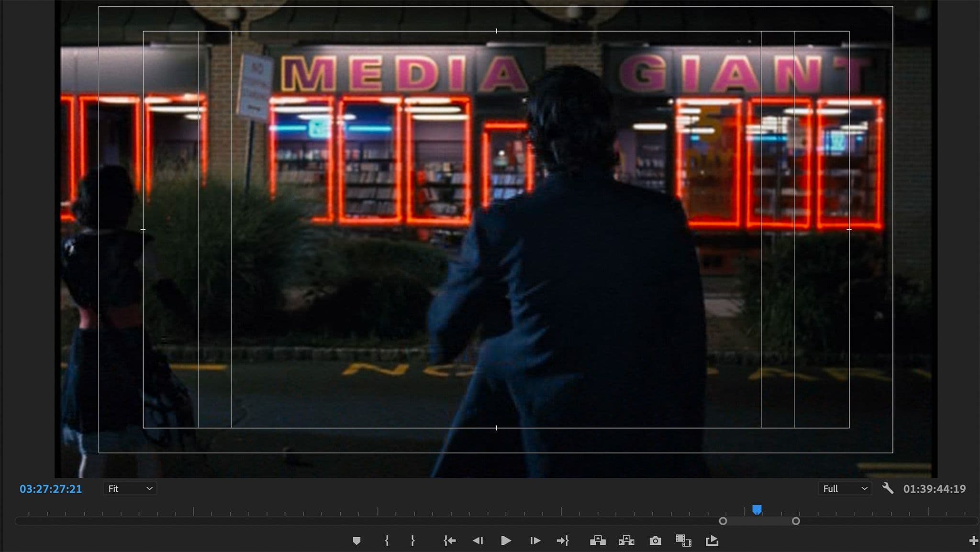
Task: Click the Export share icon
Action: click(712, 541)
